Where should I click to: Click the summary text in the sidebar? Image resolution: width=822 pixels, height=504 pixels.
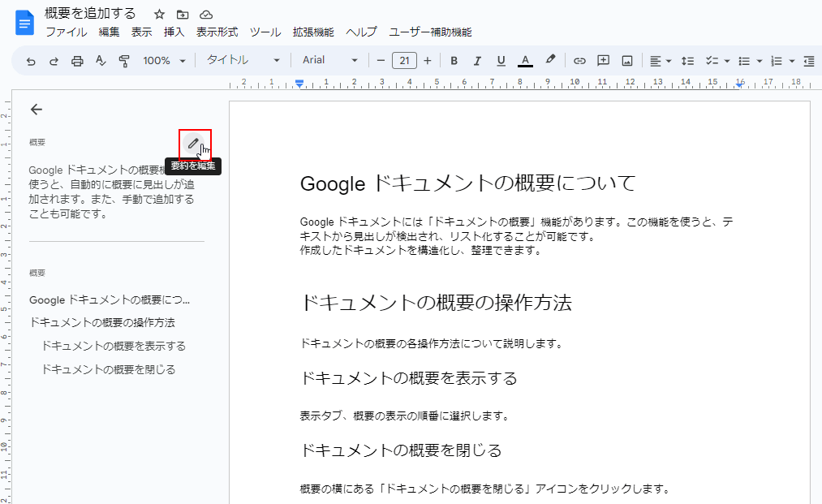(112, 192)
